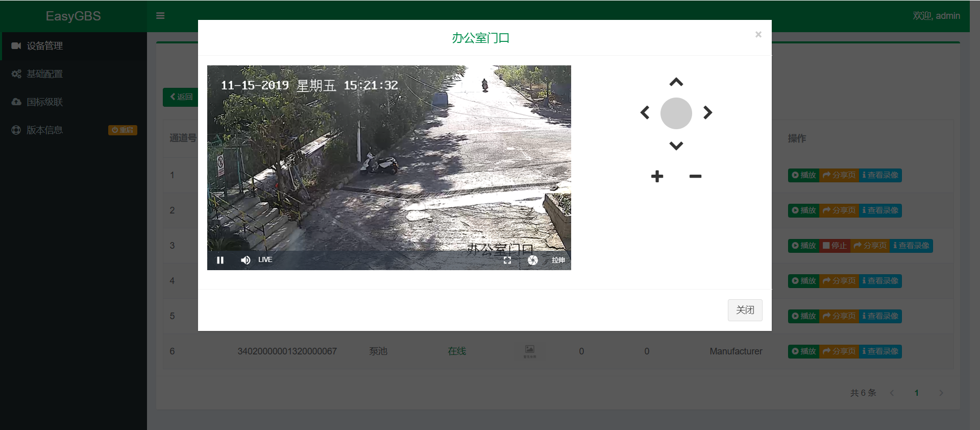Open 分享页 for channel 3
980x430 pixels.
(x=870, y=246)
